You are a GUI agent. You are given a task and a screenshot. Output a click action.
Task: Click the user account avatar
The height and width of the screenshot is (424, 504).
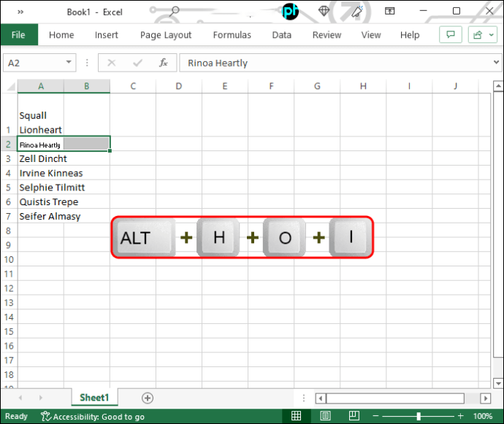pos(290,12)
